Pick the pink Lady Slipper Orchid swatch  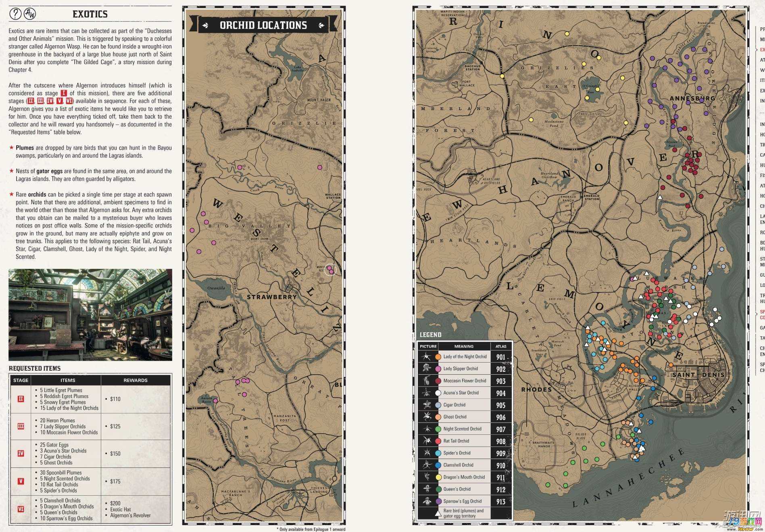(438, 369)
